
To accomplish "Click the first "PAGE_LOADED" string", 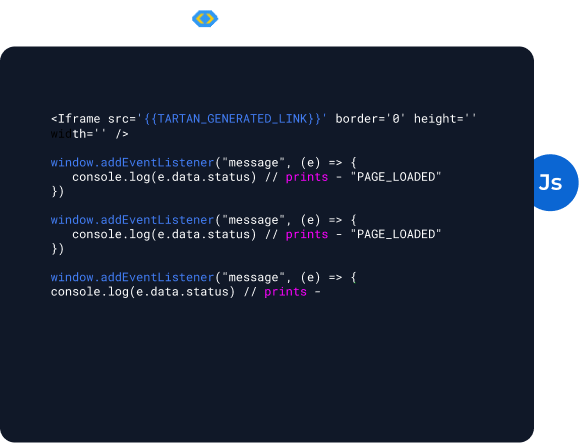I will pos(396,177).
